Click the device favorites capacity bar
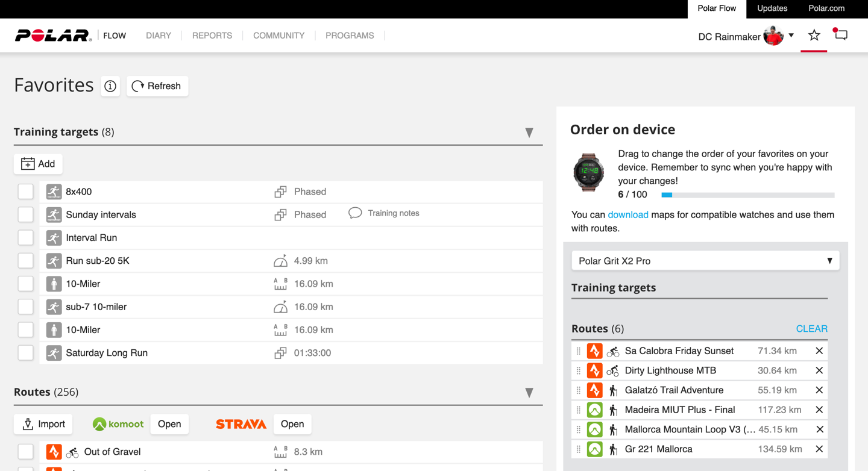 (x=747, y=195)
